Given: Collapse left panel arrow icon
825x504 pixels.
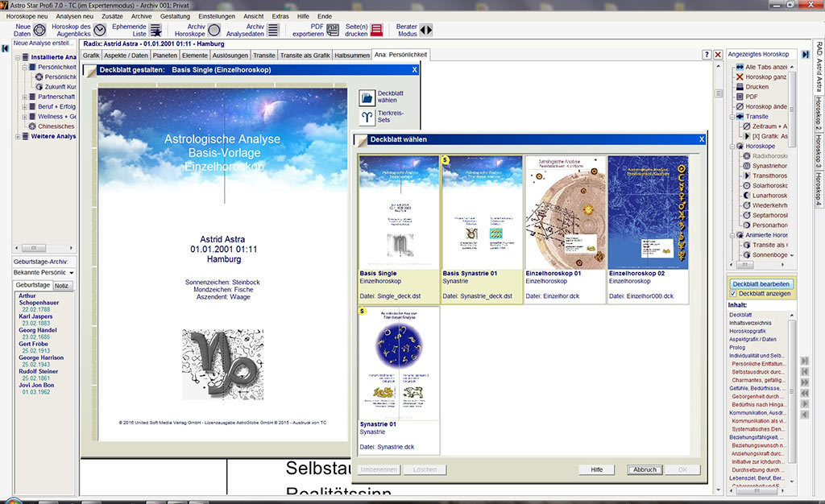Looking at the screenshot, I should (6, 48).
